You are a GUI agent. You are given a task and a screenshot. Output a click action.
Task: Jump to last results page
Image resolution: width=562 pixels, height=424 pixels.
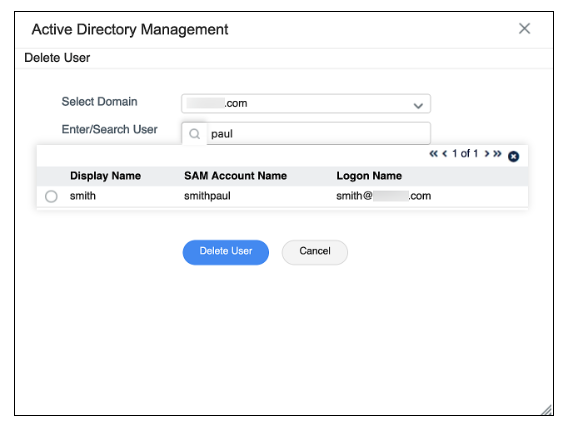pos(497,154)
